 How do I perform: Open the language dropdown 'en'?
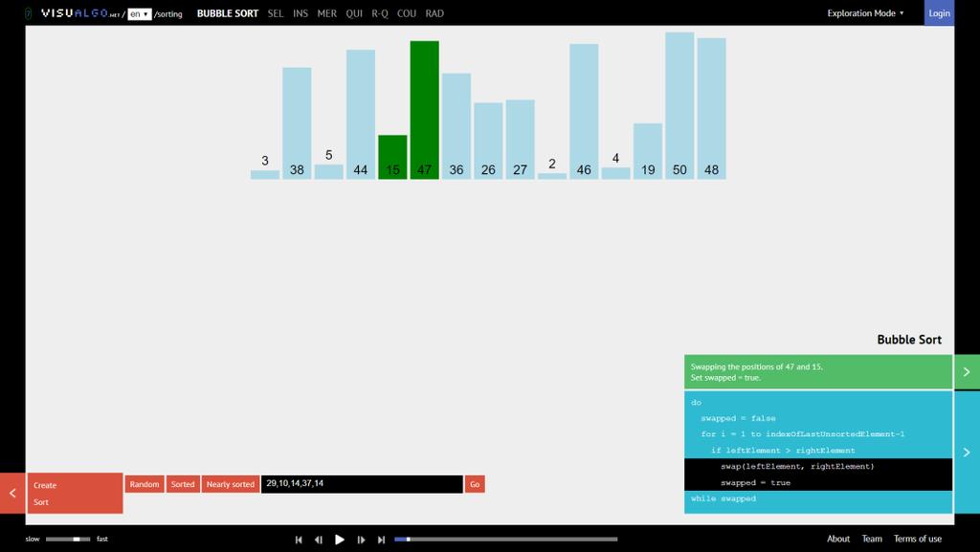point(140,13)
